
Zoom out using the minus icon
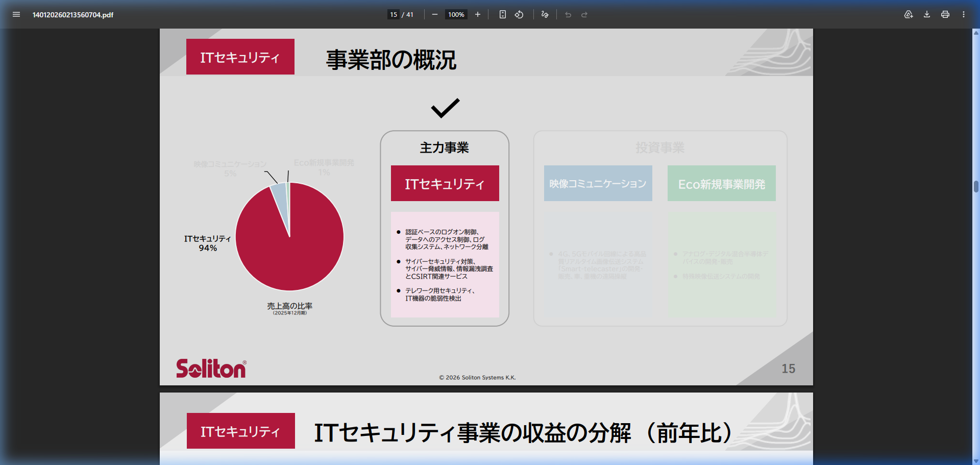pos(434,14)
